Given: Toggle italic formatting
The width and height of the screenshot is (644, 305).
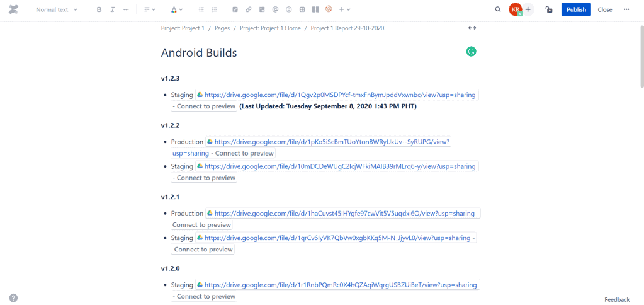Looking at the screenshot, I should pos(113,9).
